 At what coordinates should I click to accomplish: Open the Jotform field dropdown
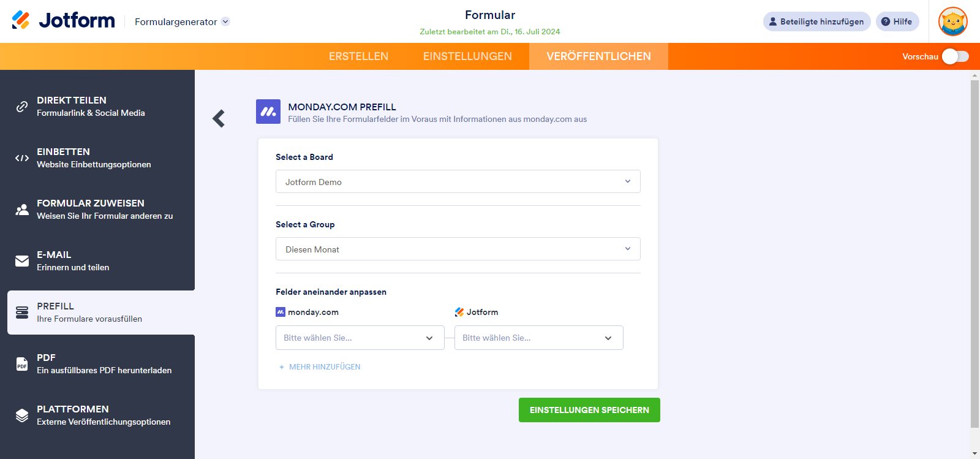(538, 338)
